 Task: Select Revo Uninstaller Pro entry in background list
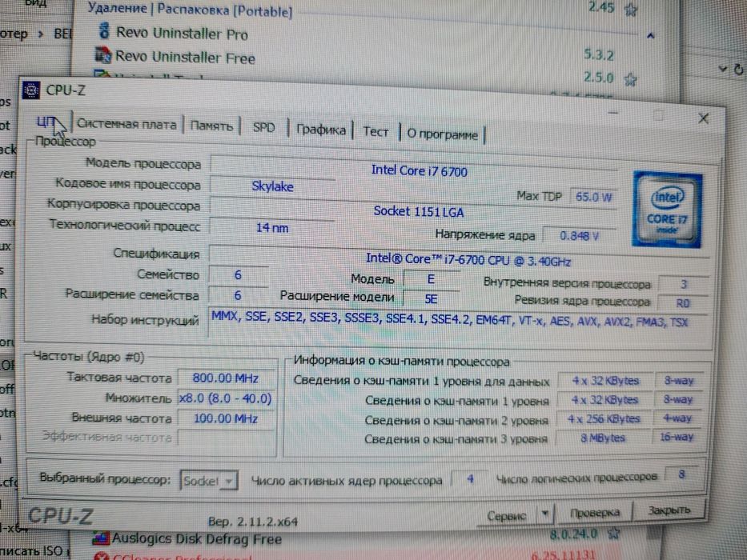(182, 34)
